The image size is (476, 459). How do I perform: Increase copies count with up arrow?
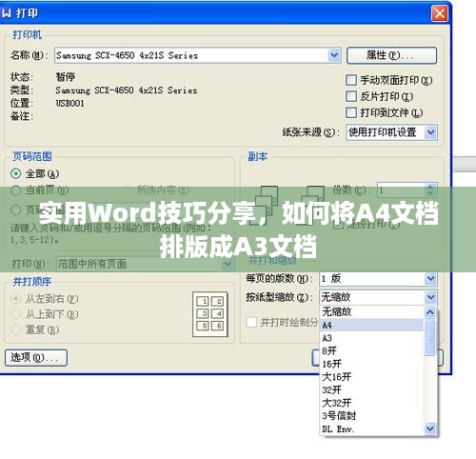430,187
